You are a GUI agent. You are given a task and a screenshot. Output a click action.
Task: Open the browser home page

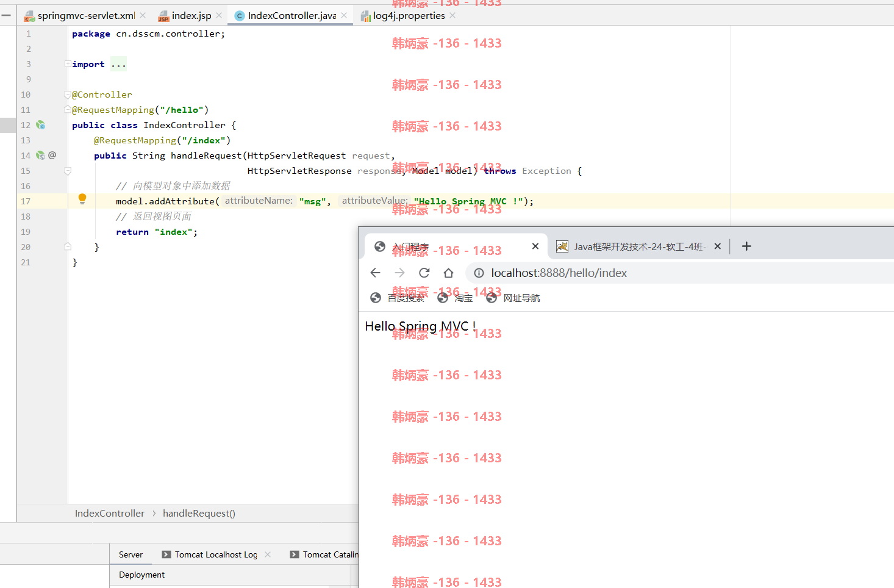448,273
